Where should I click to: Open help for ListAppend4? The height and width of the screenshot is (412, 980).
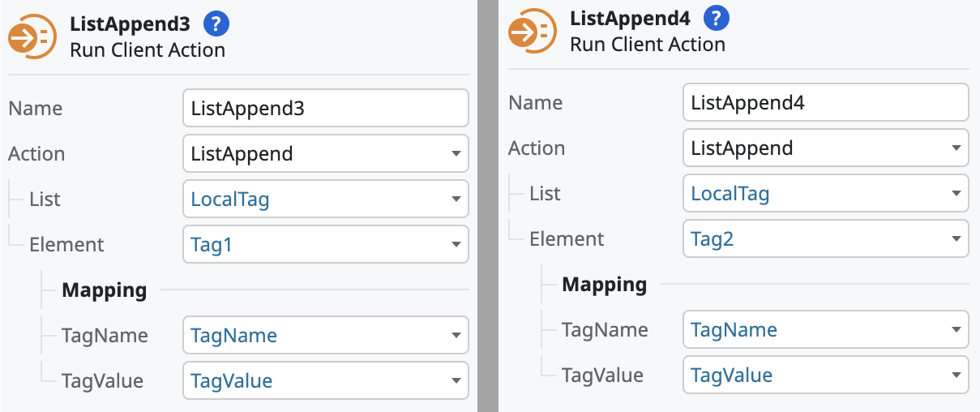pos(717,18)
